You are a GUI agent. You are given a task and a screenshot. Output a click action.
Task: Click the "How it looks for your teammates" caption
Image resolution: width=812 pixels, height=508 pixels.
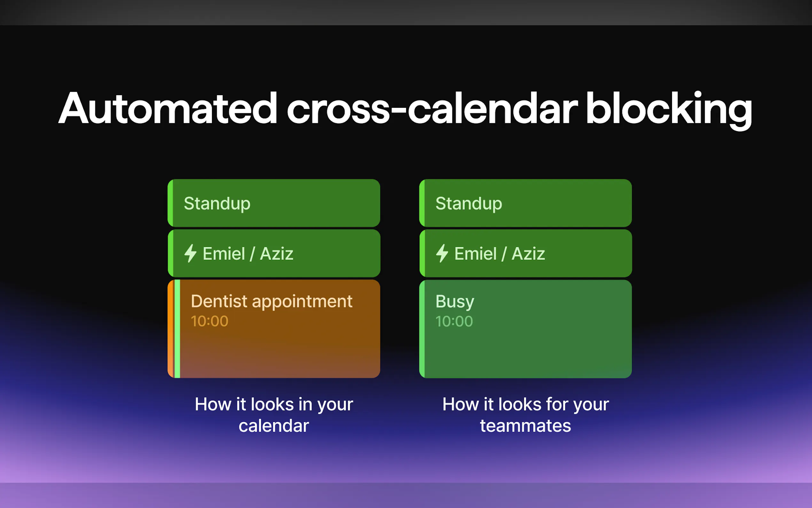point(525,415)
